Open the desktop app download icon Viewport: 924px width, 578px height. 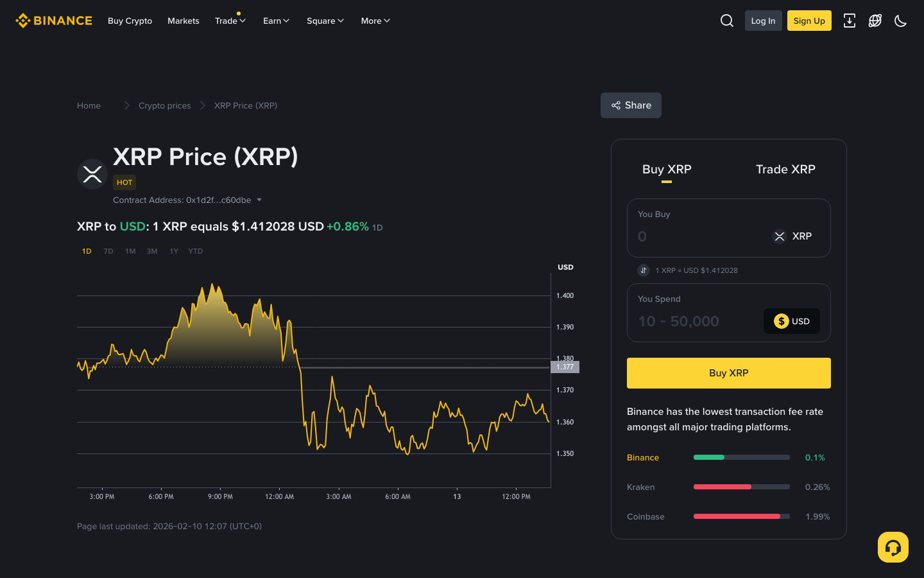pos(849,21)
